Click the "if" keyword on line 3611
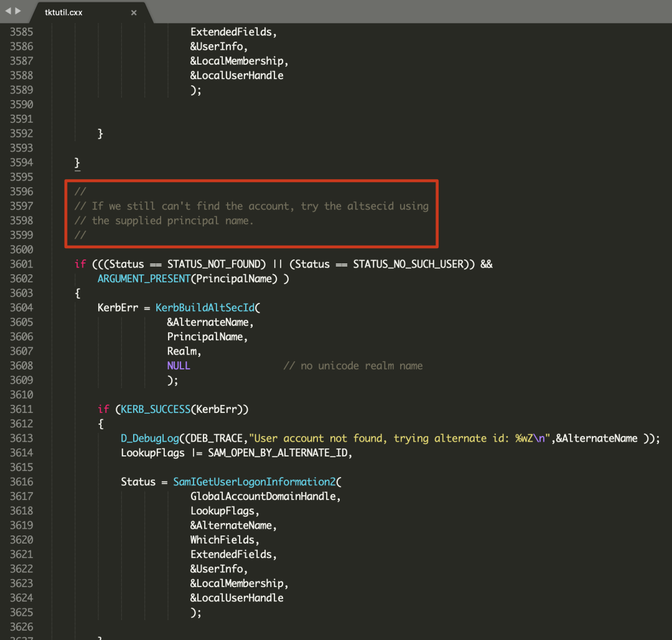Image resolution: width=672 pixels, height=640 pixels. click(103, 409)
